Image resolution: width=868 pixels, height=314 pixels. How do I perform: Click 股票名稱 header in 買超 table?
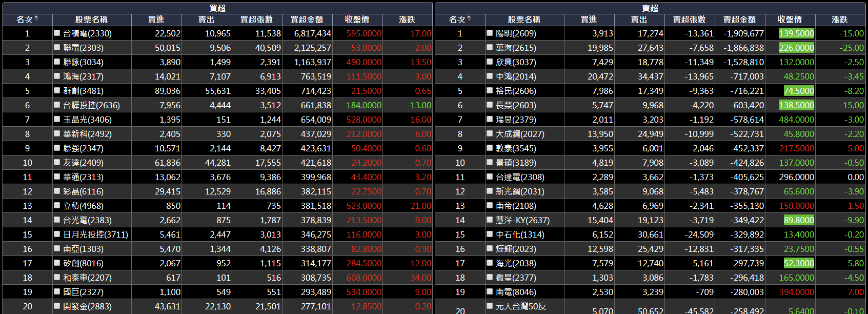[x=91, y=19]
